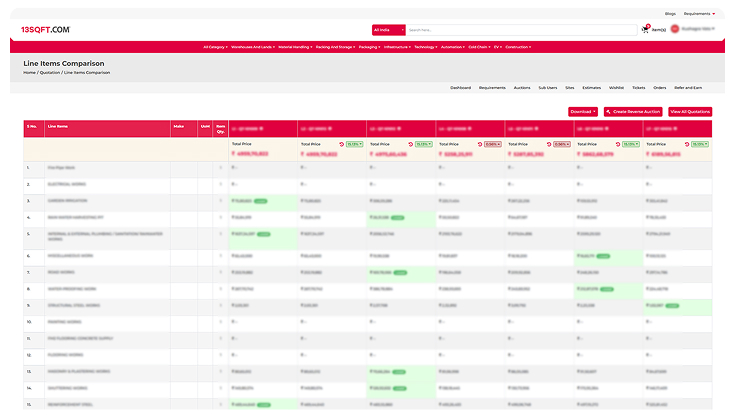Click the Item Qty. column header
This screenshot has height=415, width=740.
click(220, 129)
